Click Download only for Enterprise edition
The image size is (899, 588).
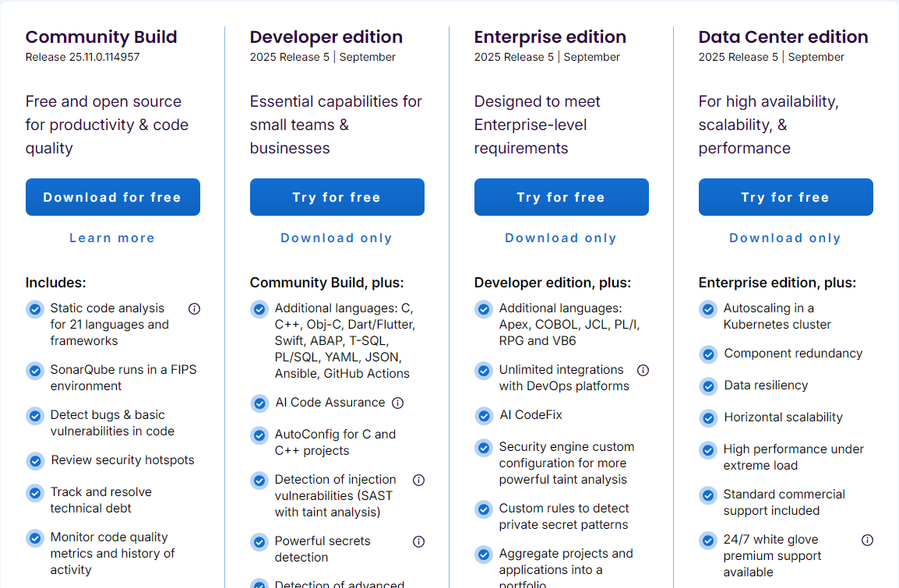tap(561, 238)
